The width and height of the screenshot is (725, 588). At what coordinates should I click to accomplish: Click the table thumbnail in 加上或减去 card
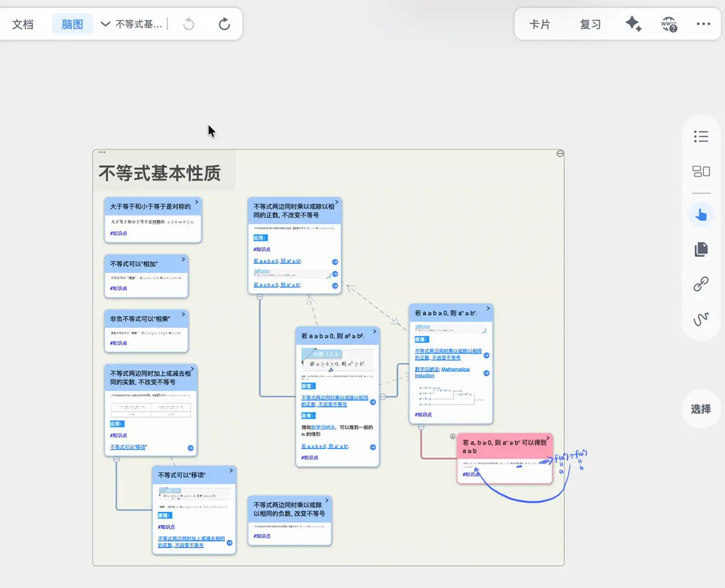click(x=150, y=410)
